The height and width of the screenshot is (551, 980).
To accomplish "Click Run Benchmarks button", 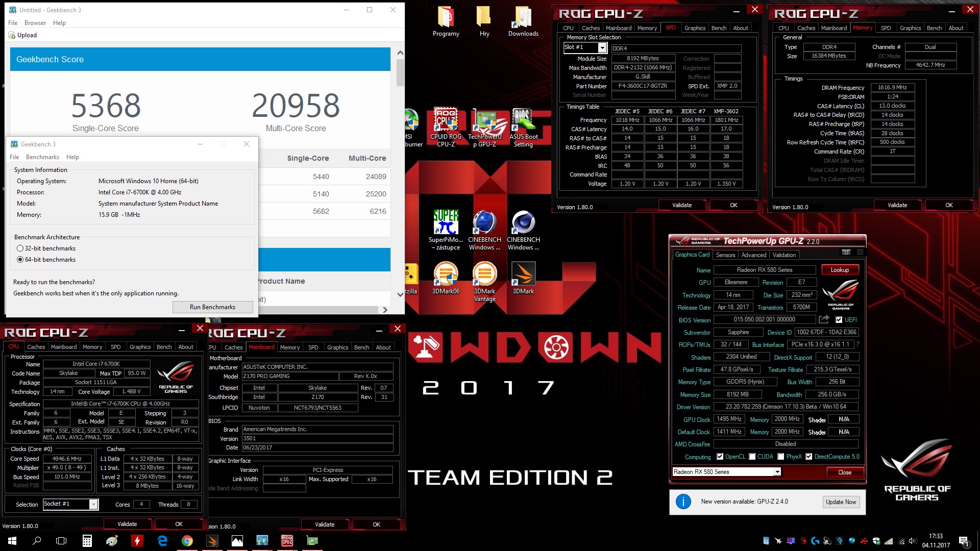I will pyautogui.click(x=213, y=307).
